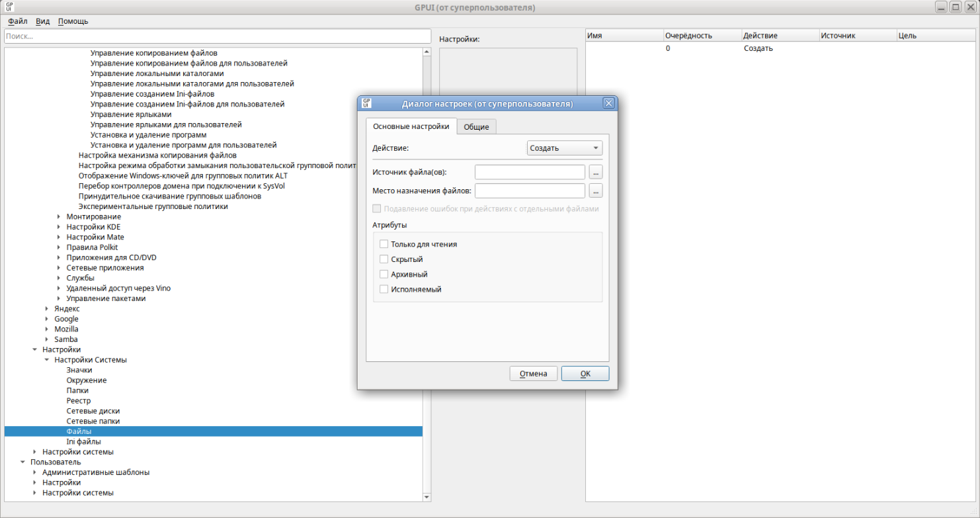Browse for a file source with the ... button
Image resolution: width=980 pixels, height=518 pixels.
[x=596, y=172]
